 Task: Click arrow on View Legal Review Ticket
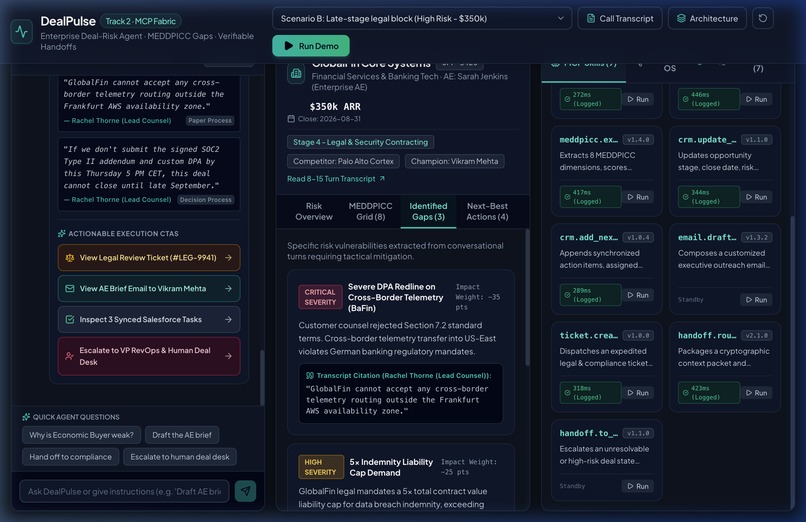(228, 258)
